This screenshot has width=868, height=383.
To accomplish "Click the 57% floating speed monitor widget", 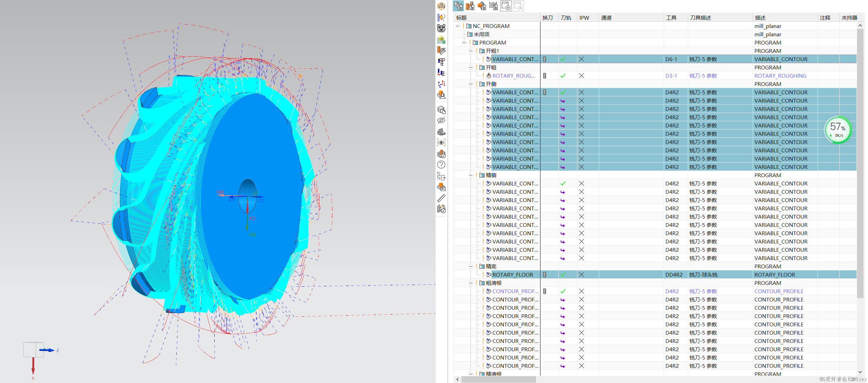I will pos(838,130).
